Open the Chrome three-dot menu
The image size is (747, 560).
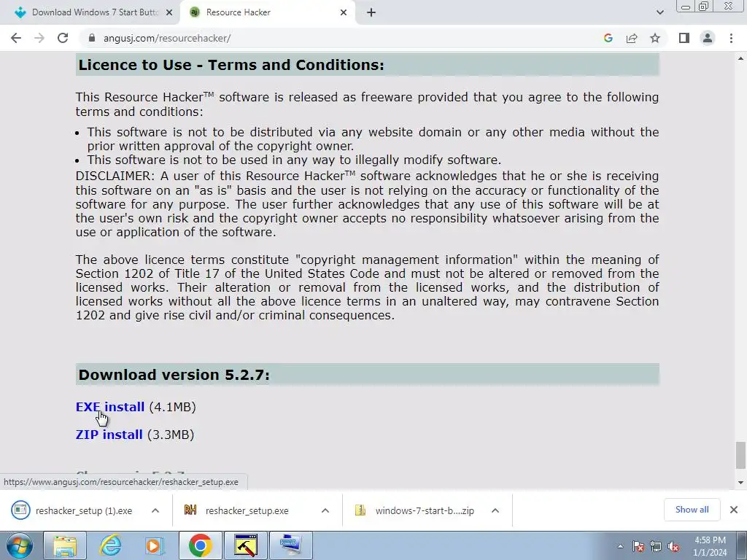[x=731, y=38]
